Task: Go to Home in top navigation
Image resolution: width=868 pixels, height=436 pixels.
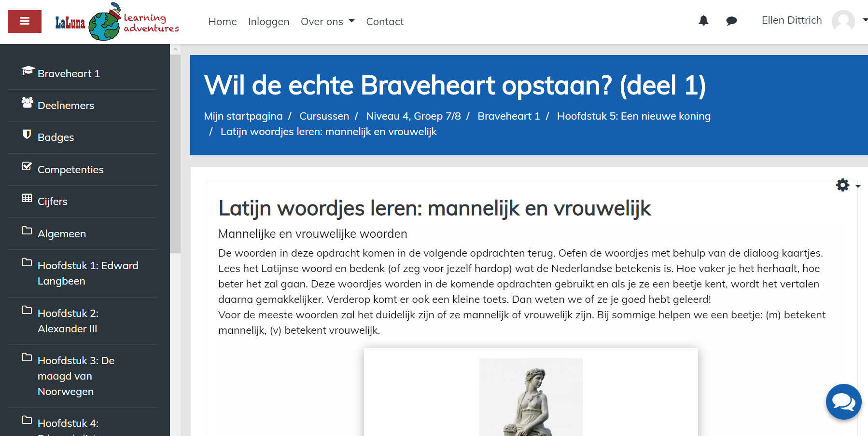Action: pyautogui.click(x=223, y=22)
